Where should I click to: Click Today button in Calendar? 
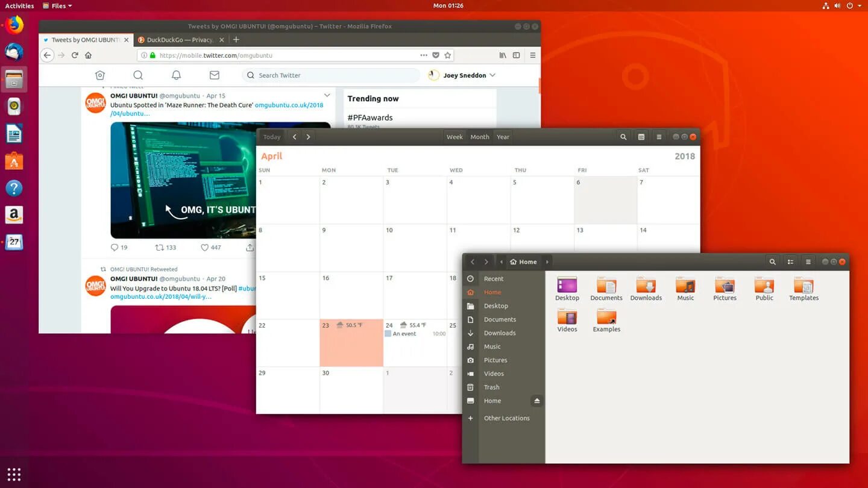tap(272, 137)
